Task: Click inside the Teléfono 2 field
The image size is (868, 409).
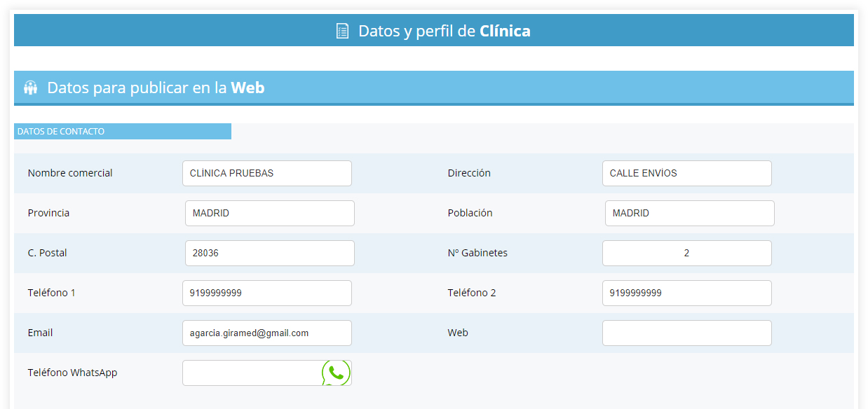Action: [686, 293]
